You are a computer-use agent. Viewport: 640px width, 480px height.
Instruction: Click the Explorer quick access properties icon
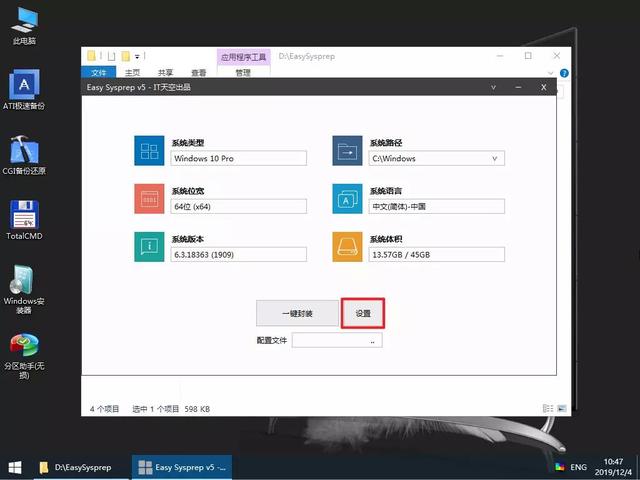tap(111, 56)
